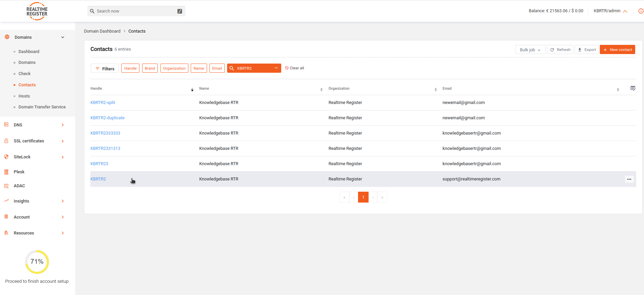644x295 pixels.
Task: Open Hosts in Domains submenu
Action: [24, 96]
